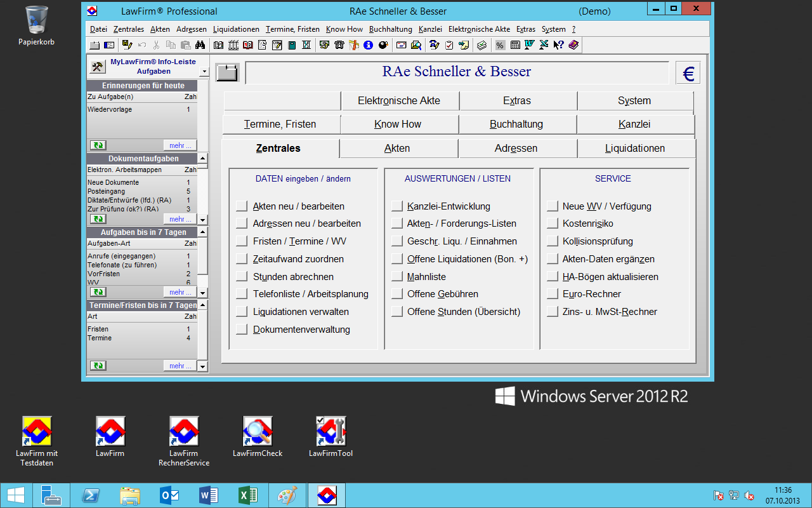
Task: Refresh the Erinnerungen für heute panel
Action: 98,145
